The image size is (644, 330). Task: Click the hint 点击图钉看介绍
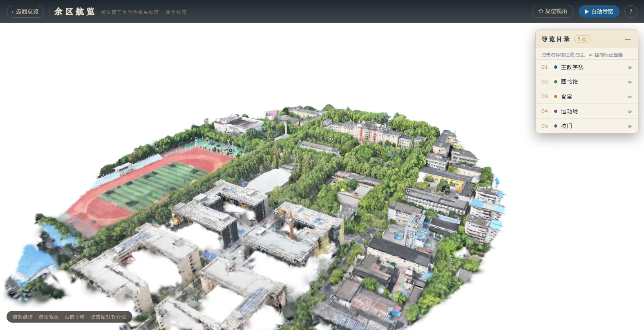click(x=108, y=317)
